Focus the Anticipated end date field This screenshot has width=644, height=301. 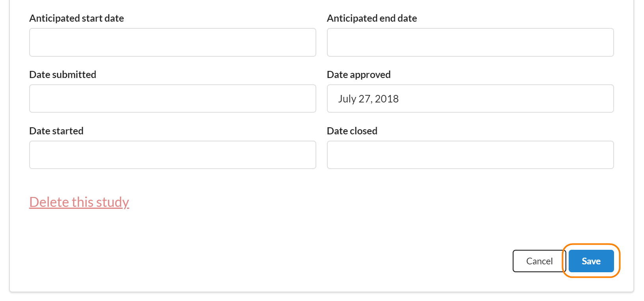point(470,43)
